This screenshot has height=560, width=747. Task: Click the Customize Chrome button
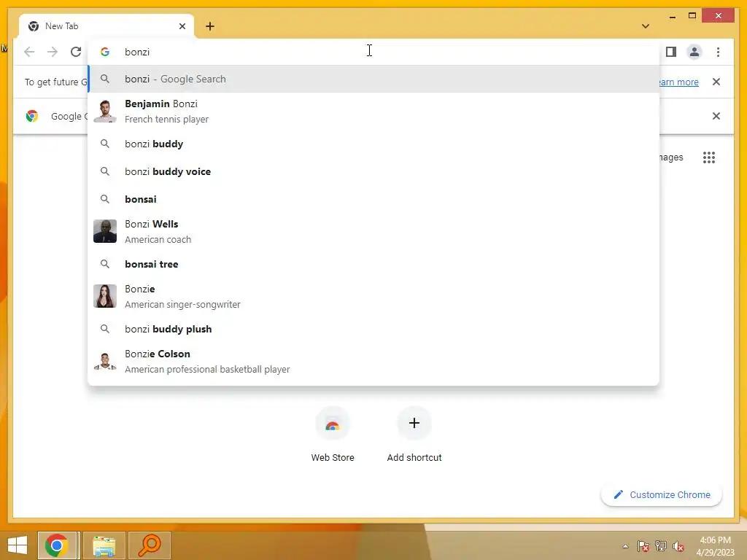point(661,495)
